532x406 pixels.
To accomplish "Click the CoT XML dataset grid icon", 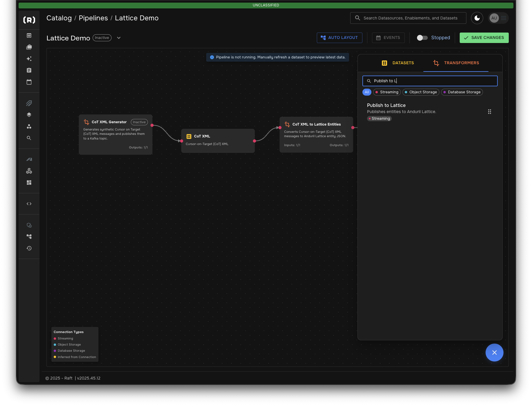I will (x=189, y=136).
